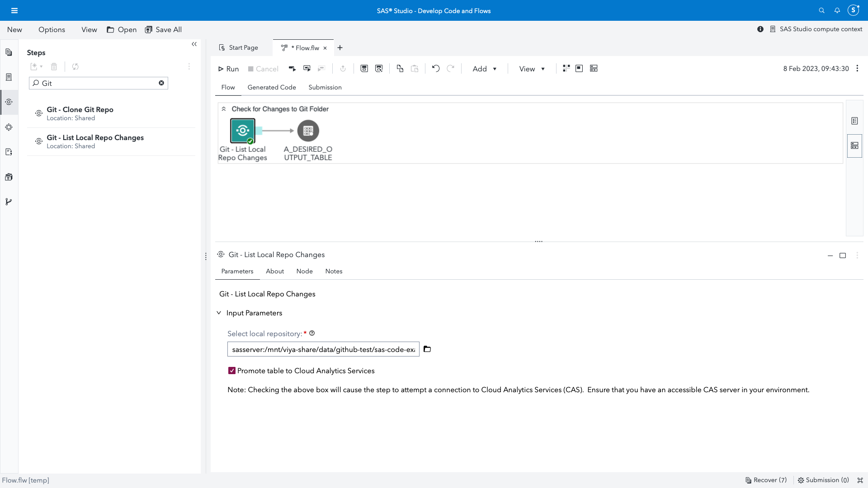Toggle the flow overview map icon
The width and height of the screenshot is (868, 488).
(x=579, y=69)
